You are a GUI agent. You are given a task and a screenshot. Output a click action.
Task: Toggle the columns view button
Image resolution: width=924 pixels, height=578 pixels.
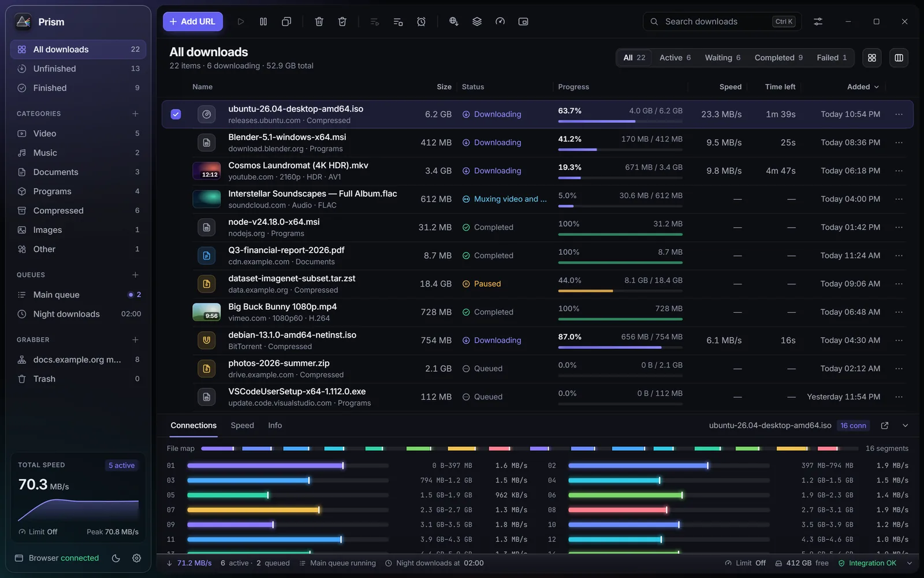899,58
